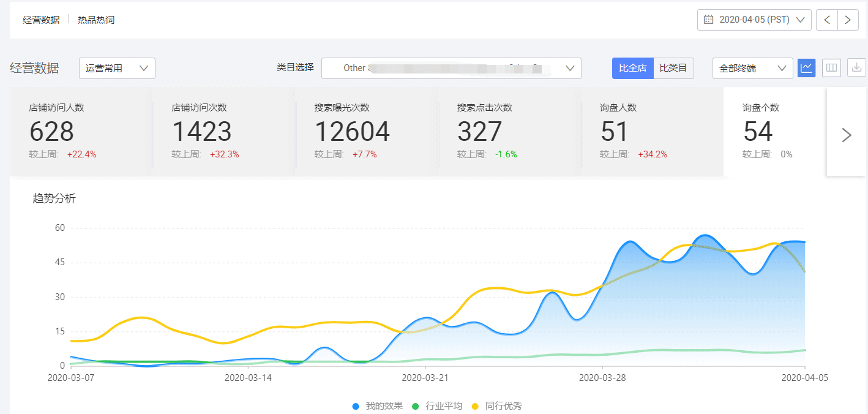Click calendar icon in date picker
Viewport: 868px width, 414px height.
click(x=708, y=20)
